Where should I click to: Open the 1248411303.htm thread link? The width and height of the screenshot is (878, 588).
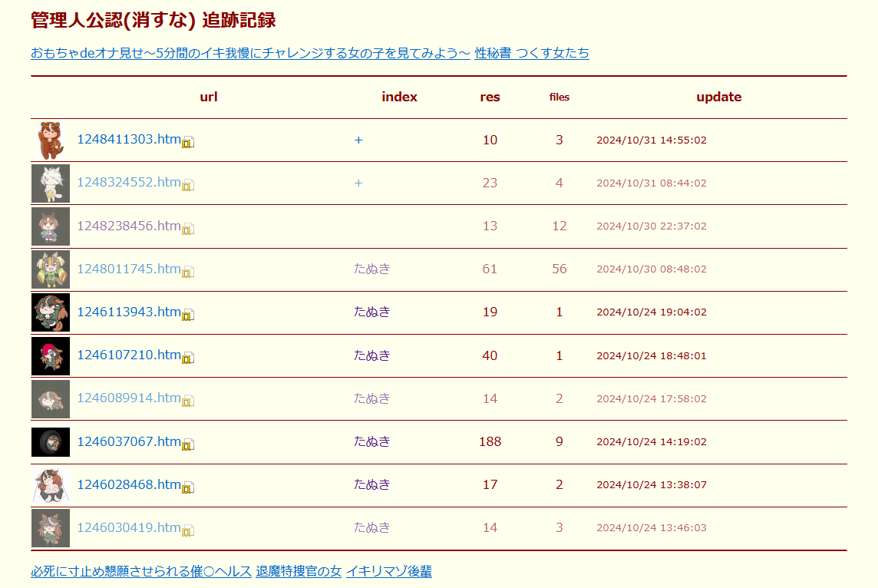click(129, 140)
